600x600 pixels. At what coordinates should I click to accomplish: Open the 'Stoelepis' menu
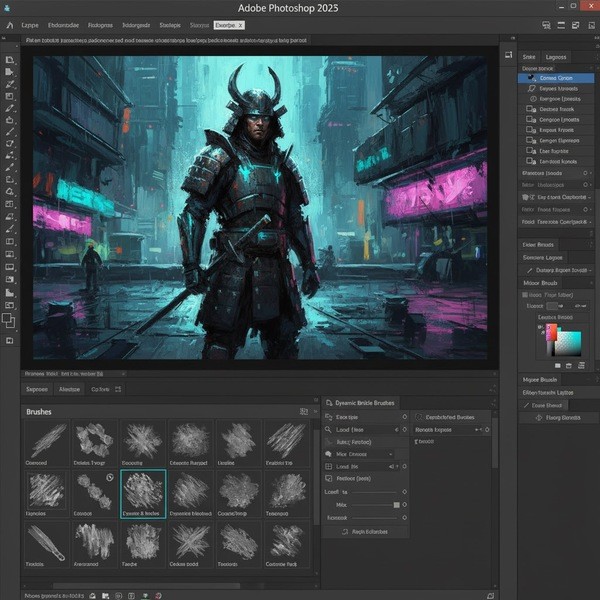[170, 25]
